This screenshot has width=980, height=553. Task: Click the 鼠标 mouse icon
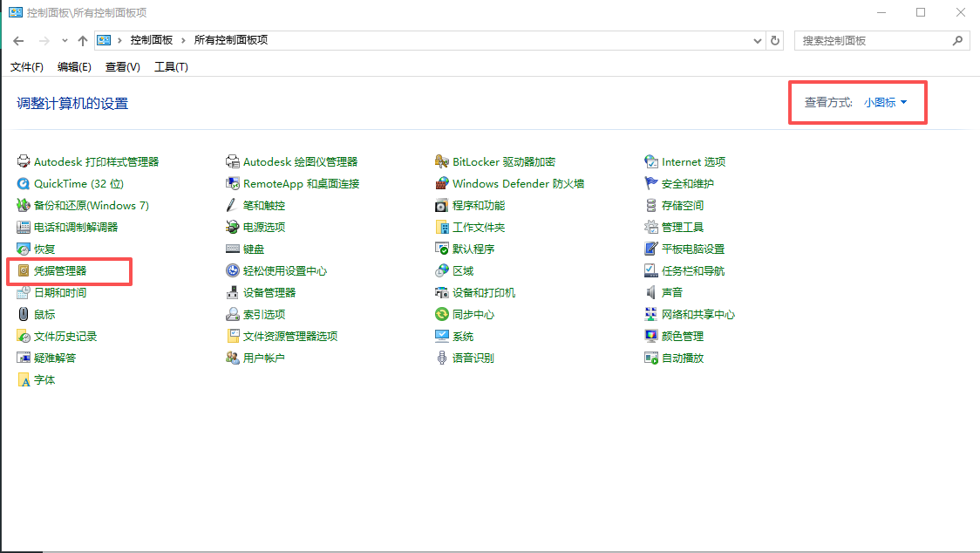tap(24, 314)
